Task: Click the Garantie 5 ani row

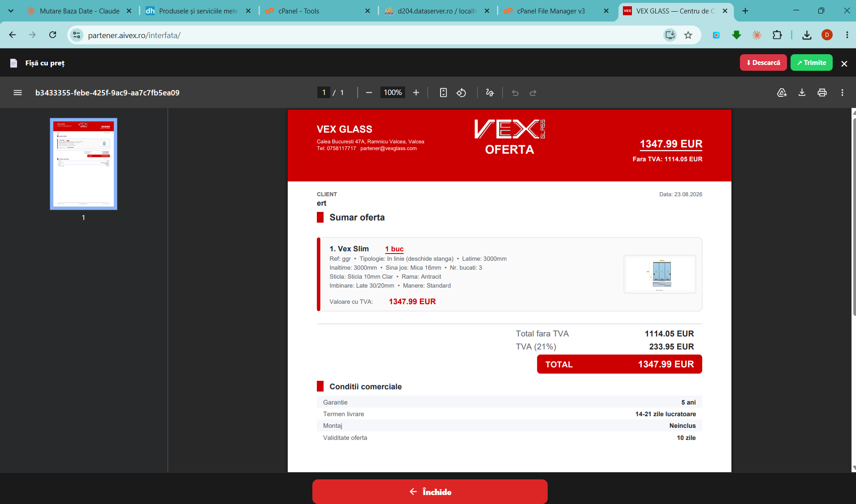Action: pyautogui.click(x=509, y=402)
